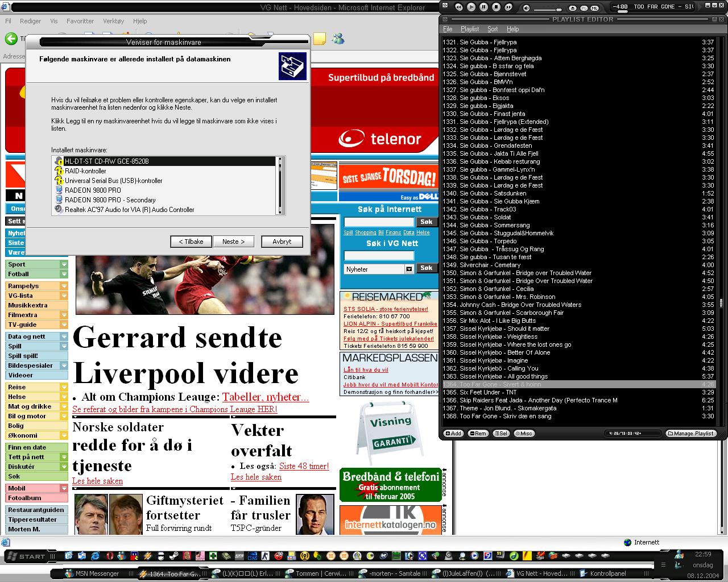Click Avbryt to cancel the hardware wizard
The image size is (728, 582).
click(x=282, y=242)
